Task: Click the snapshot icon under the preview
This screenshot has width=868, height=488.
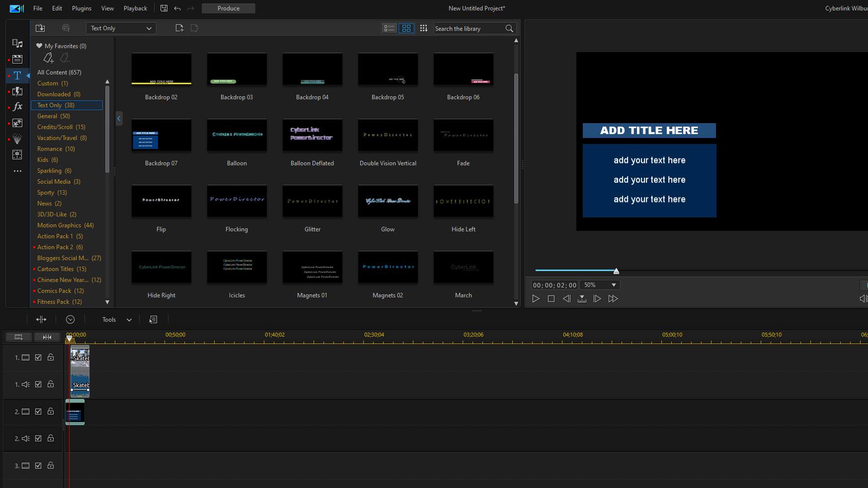Action: [582, 298]
